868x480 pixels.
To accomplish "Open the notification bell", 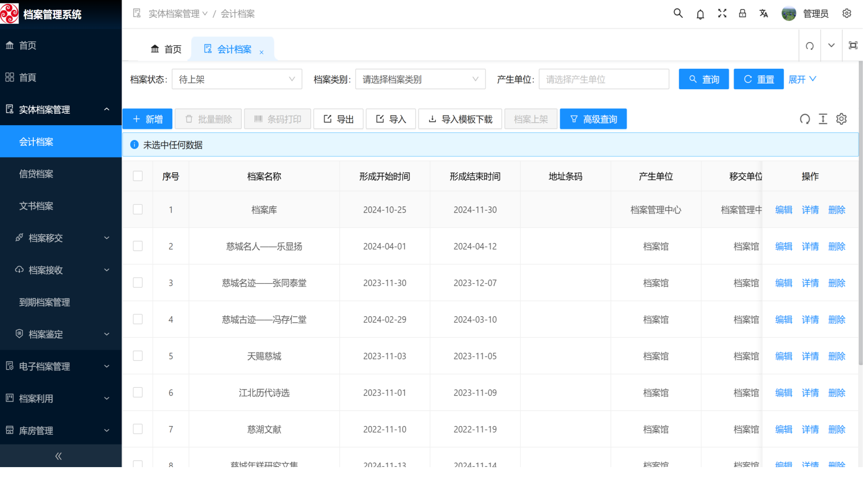I will [x=700, y=14].
